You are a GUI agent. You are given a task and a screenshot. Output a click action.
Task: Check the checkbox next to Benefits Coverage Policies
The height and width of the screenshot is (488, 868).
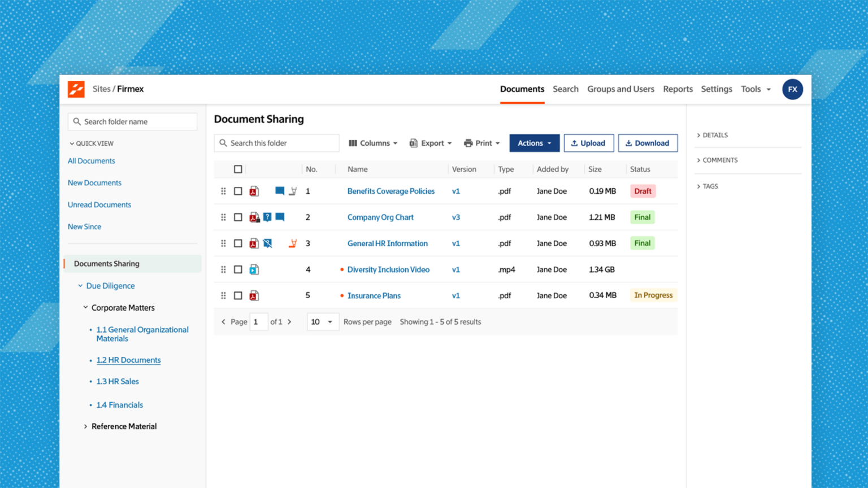tap(238, 191)
